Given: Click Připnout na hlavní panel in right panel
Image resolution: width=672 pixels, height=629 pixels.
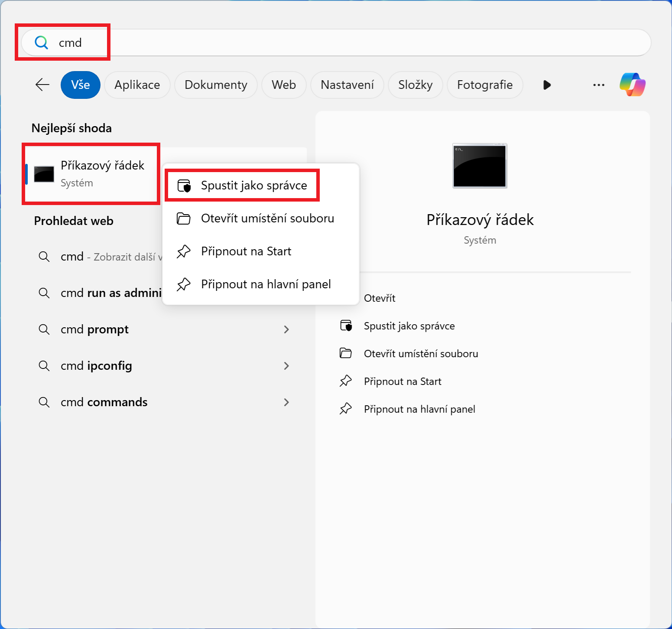Looking at the screenshot, I should (419, 408).
